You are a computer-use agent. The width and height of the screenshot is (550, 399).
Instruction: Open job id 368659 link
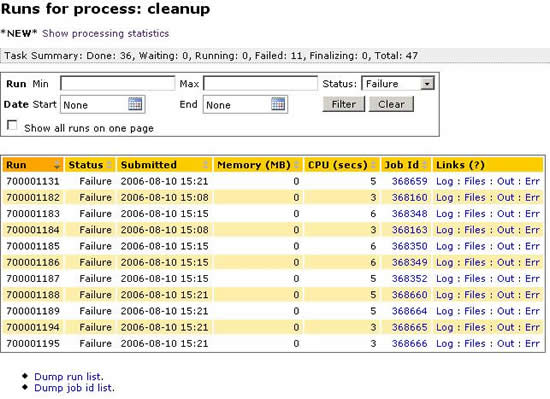(409, 181)
